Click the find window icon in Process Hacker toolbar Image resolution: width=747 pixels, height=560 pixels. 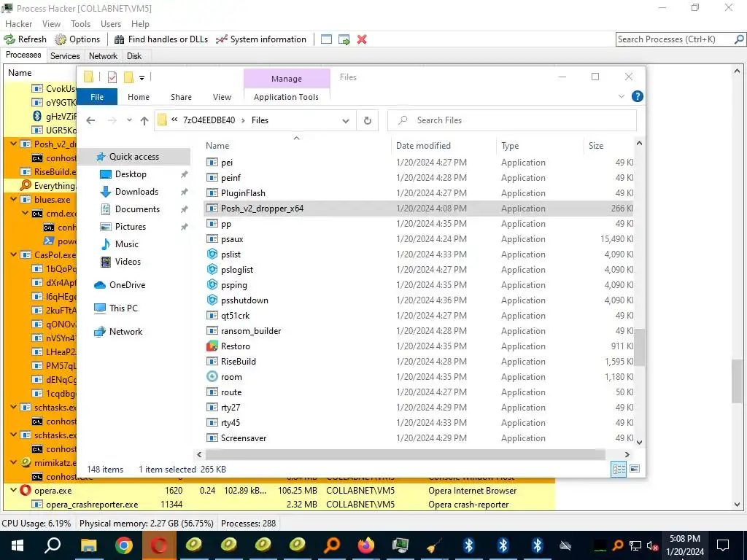pyautogui.click(x=326, y=39)
